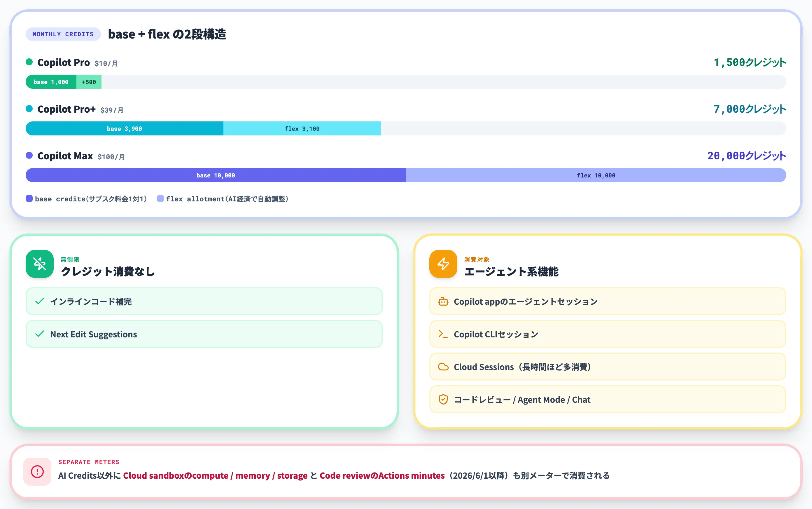The width and height of the screenshot is (812, 509).
Task: Click the purple dot beside Copilot Max
Action: (29, 155)
